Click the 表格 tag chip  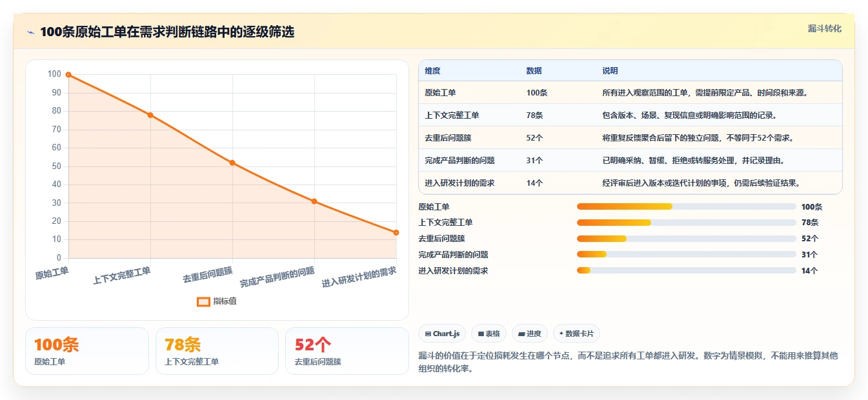click(x=489, y=334)
